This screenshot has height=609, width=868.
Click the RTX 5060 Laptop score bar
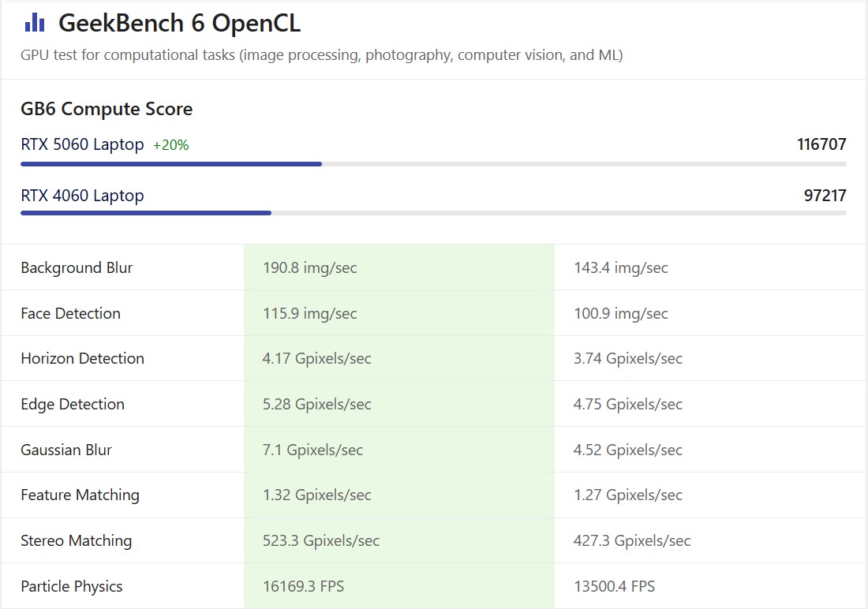[x=433, y=164]
